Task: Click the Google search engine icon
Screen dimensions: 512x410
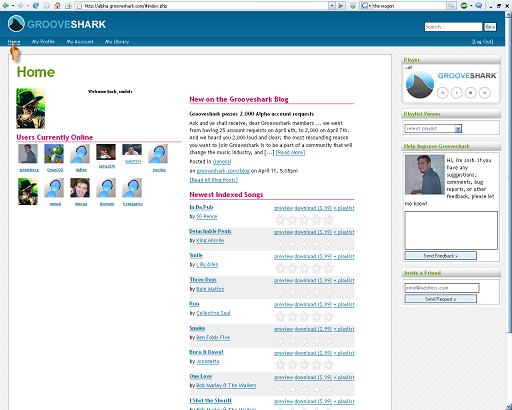Action: tap(364, 6)
